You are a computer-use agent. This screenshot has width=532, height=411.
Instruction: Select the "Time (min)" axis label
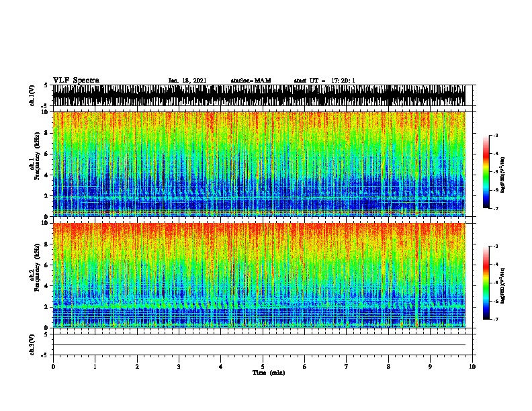[269, 373]
